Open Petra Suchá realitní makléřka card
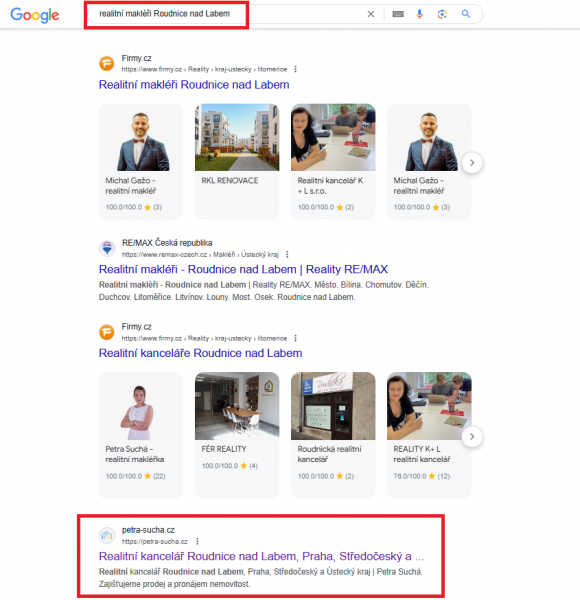580x600 pixels. pyautogui.click(x=141, y=435)
